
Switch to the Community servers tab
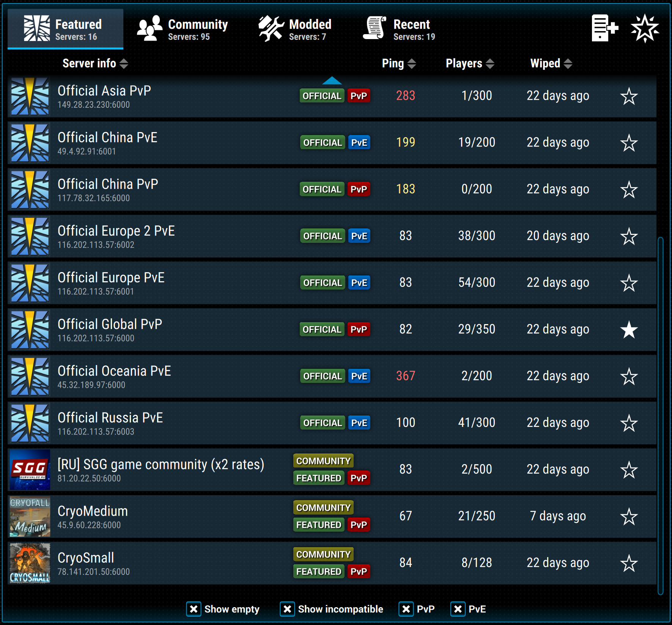pos(183,29)
